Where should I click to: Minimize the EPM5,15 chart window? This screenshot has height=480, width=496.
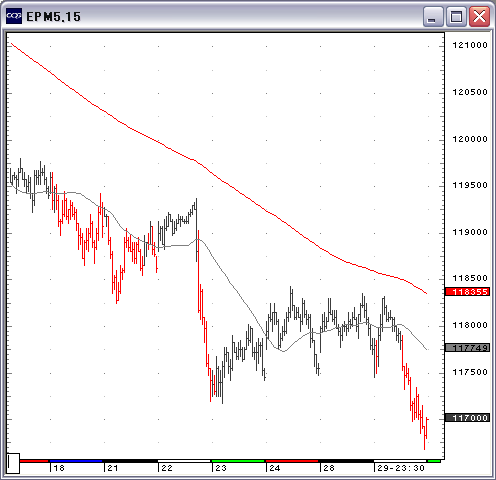433,16
